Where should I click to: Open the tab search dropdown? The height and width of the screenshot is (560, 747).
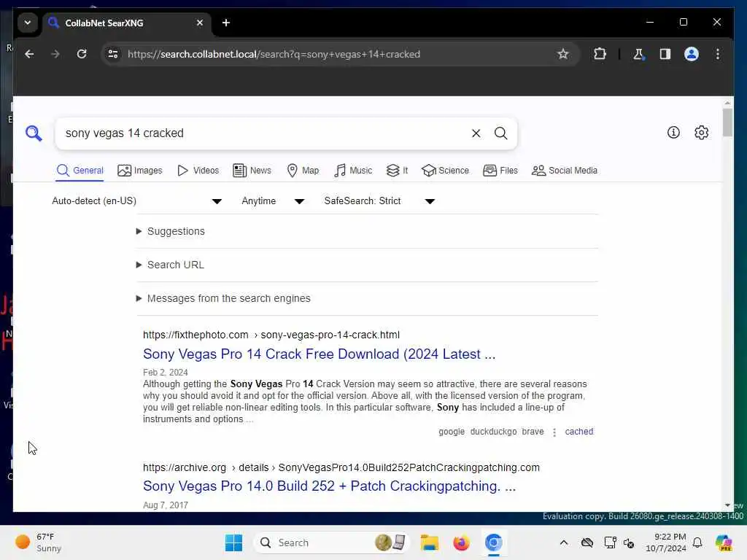tap(28, 23)
